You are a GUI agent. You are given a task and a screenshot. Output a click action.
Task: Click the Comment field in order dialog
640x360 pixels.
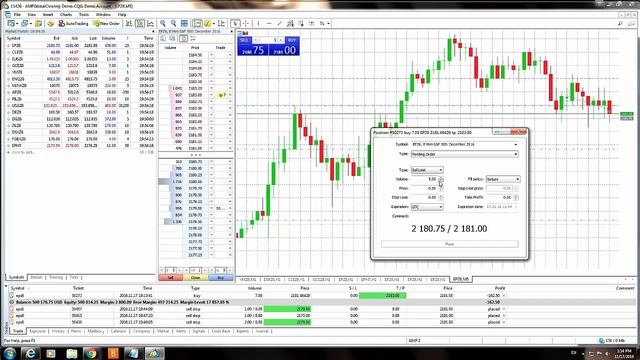tap(464, 216)
